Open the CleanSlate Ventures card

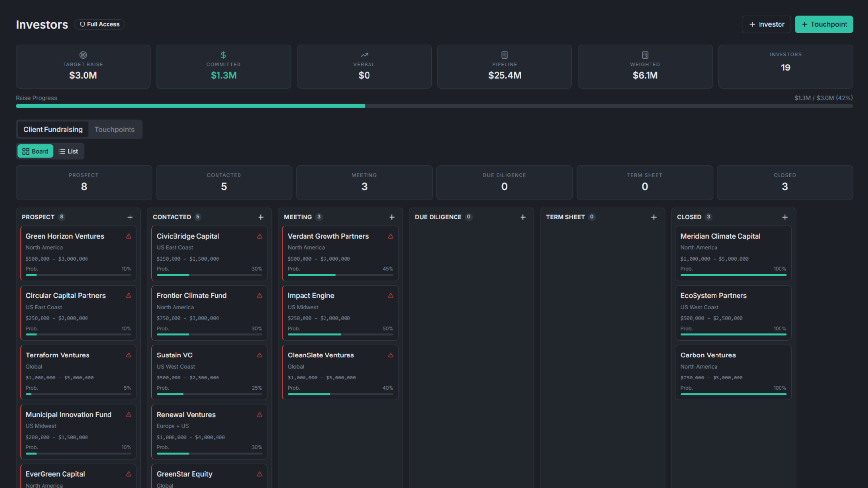340,373
